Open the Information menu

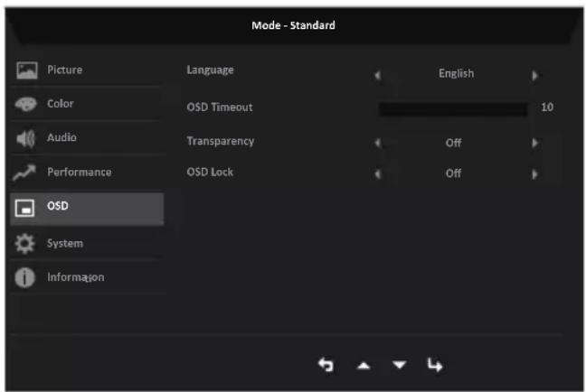tap(87, 277)
